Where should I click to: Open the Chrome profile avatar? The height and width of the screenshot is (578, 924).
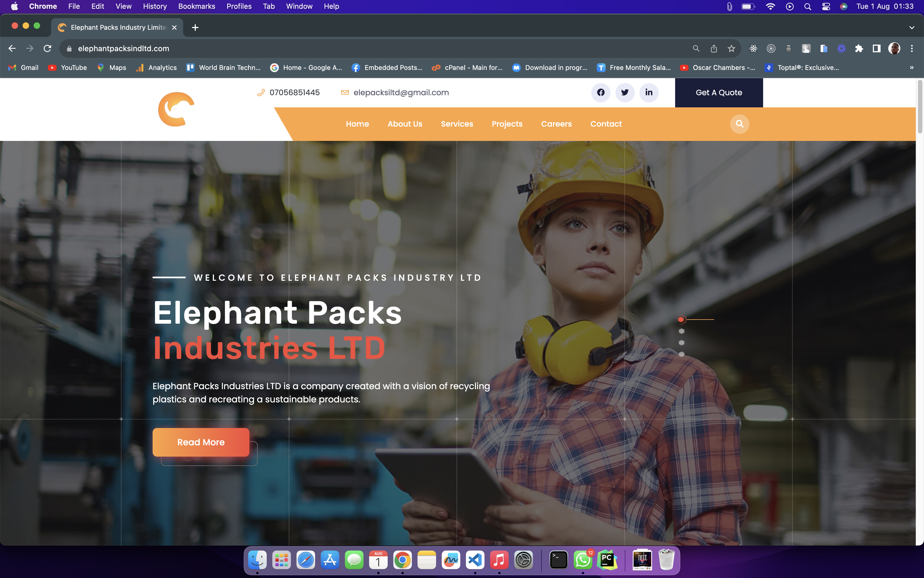pos(894,48)
